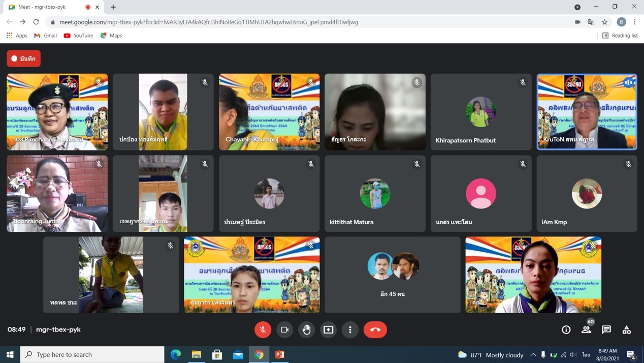Unmute the microphone
The width and height of the screenshot is (644, 363).
(263, 329)
